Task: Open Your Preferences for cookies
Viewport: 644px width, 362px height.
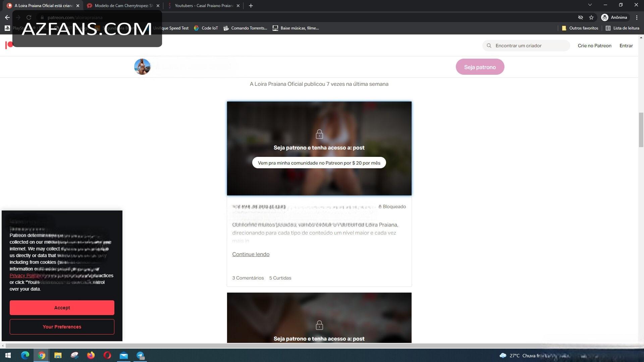Action: 62,327
